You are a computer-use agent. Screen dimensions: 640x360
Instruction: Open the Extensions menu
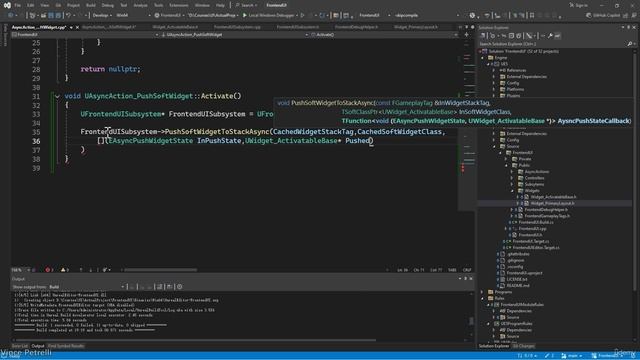tap(178, 5)
